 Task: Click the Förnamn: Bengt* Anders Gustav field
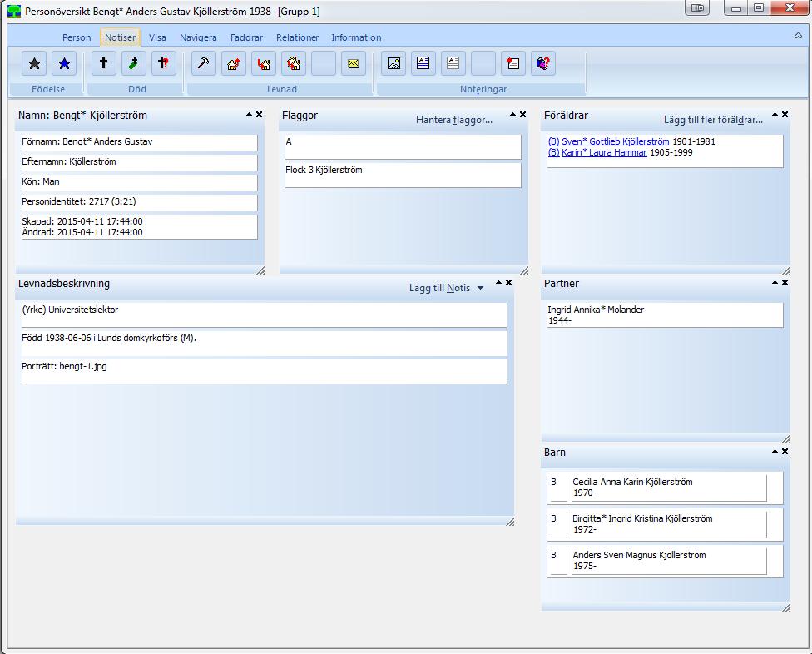139,142
